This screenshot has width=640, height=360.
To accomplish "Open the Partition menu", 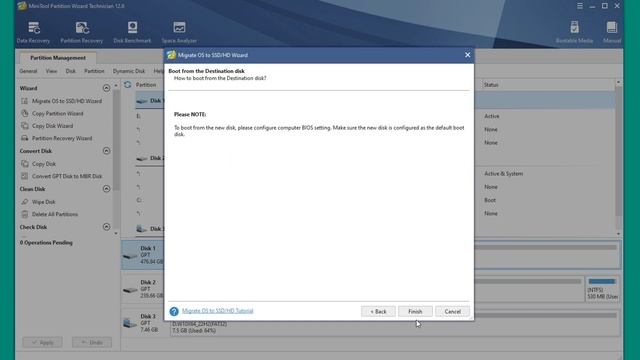I will click(94, 71).
